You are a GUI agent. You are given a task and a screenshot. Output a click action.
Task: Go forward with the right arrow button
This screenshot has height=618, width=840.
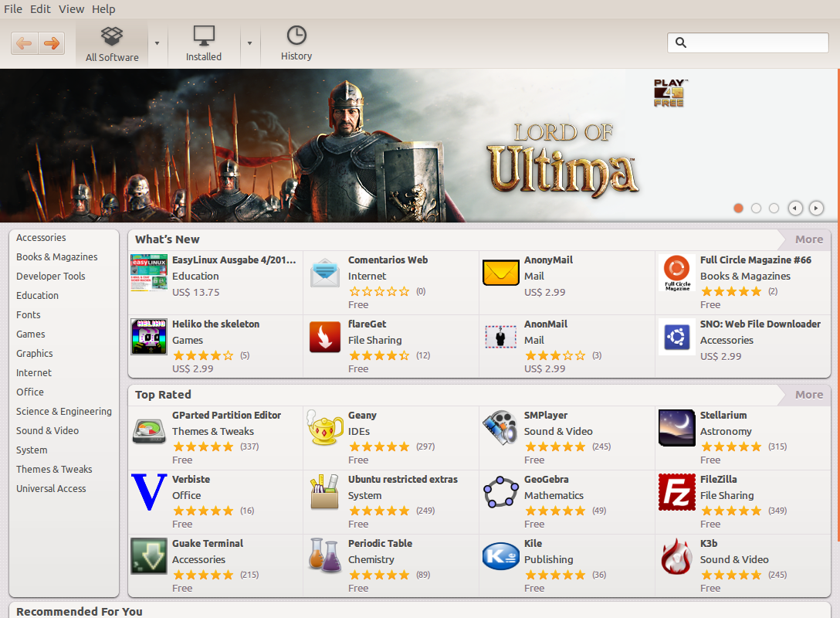(x=52, y=43)
